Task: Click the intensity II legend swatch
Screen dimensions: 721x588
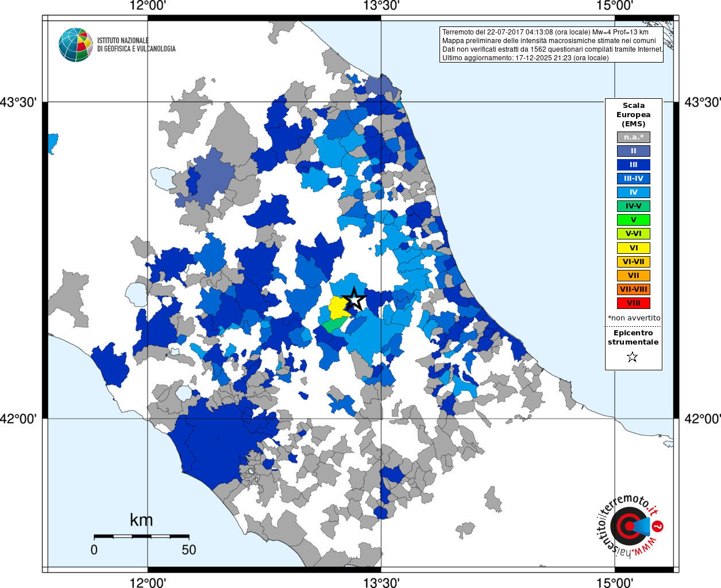Action: click(x=634, y=151)
